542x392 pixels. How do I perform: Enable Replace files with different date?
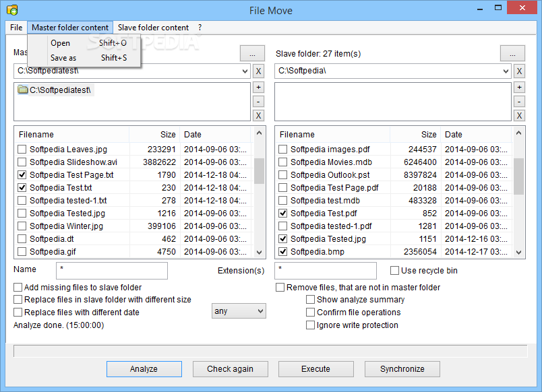[18, 313]
